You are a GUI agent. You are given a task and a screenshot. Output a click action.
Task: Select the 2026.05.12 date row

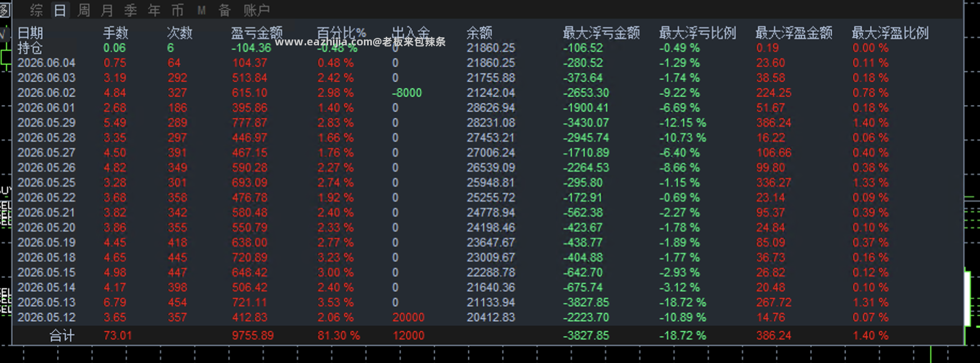[46, 317]
